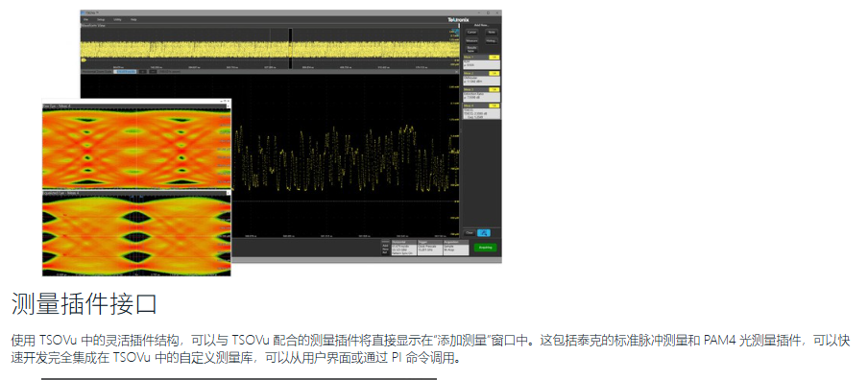The image size is (868, 380).
Task: Open the File menu in TSOVu
Action: (85, 19)
